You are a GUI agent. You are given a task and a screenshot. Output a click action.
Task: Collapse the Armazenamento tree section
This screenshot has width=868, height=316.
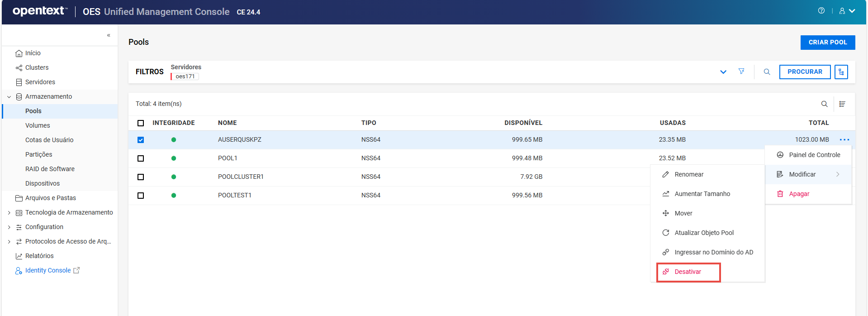point(9,97)
